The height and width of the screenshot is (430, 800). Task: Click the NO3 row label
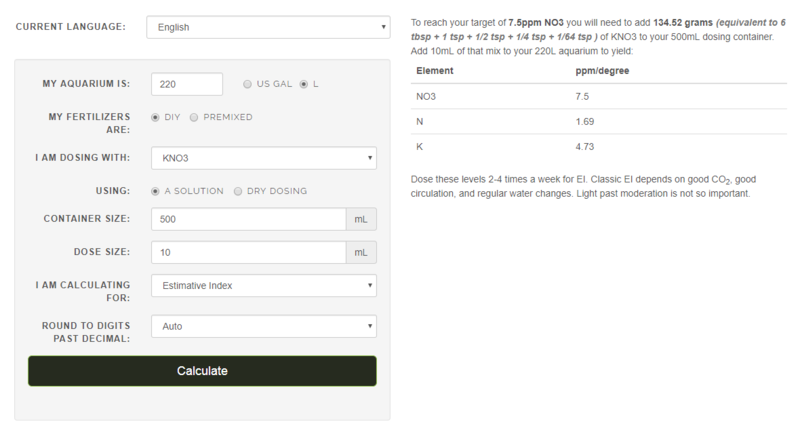click(426, 96)
